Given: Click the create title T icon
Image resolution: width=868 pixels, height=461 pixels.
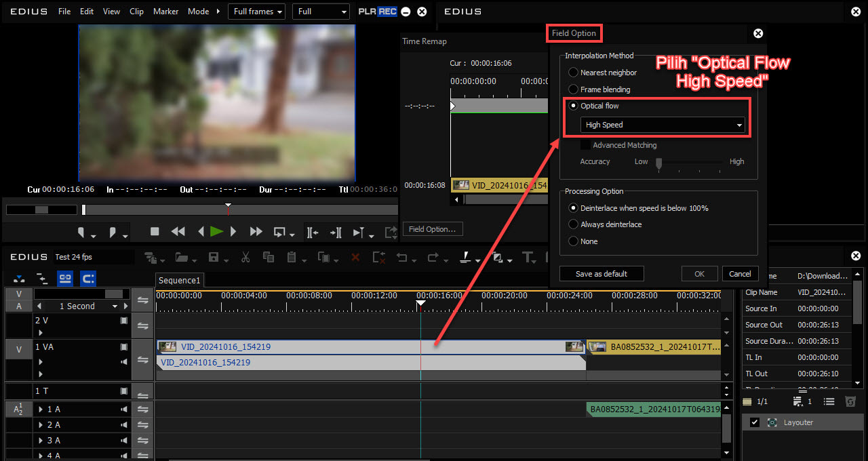Looking at the screenshot, I should (528, 258).
